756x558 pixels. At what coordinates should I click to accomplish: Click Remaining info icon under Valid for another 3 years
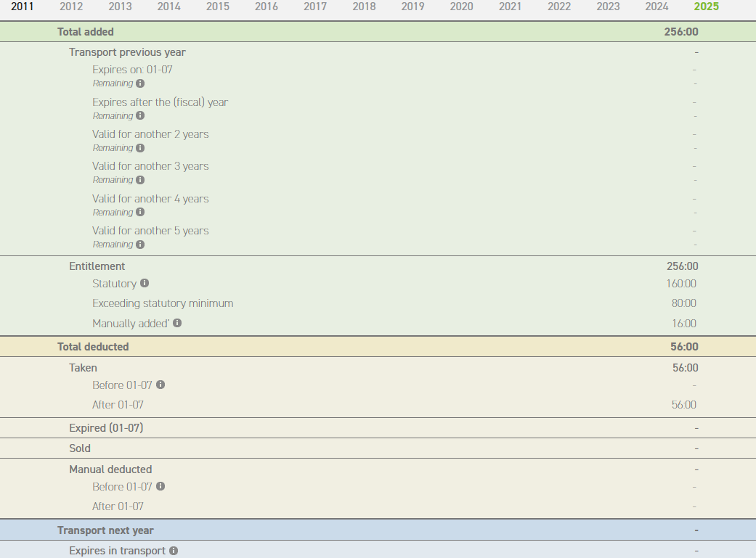click(140, 180)
